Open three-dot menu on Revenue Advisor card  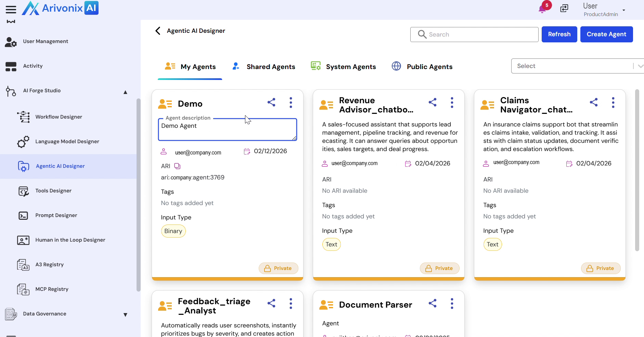tap(452, 103)
